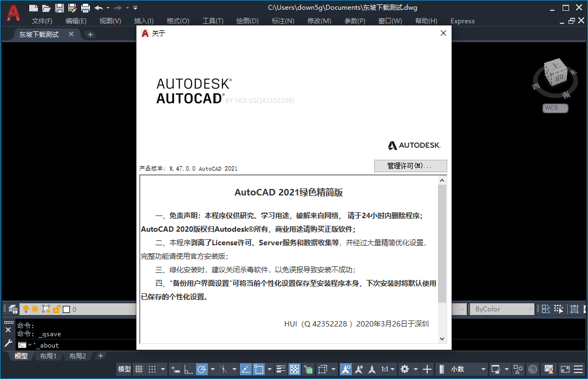The height and width of the screenshot is (379, 588).
Task: Click the 管理许可(M) button
Action: pyautogui.click(x=410, y=166)
